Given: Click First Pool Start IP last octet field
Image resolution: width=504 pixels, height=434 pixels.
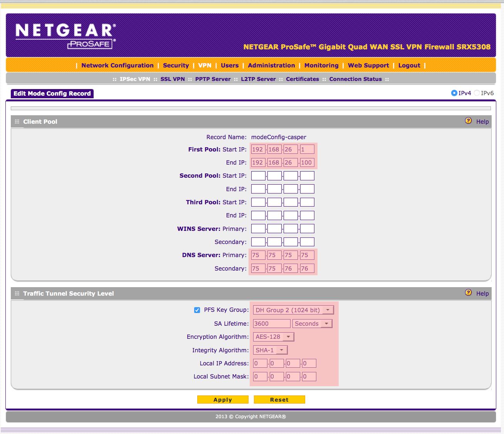Looking at the screenshot, I should click(x=307, y=149).
